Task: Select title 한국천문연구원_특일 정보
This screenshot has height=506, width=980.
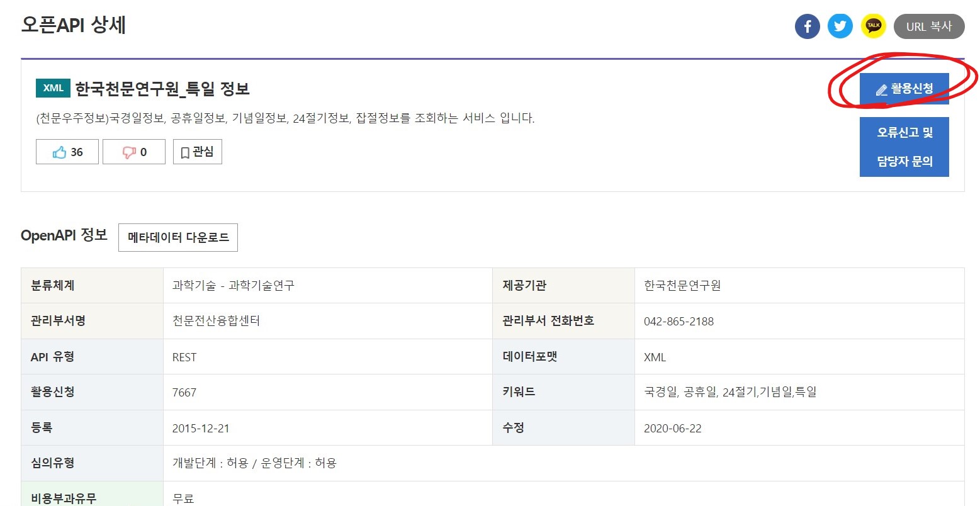Action: coord(162,89)
